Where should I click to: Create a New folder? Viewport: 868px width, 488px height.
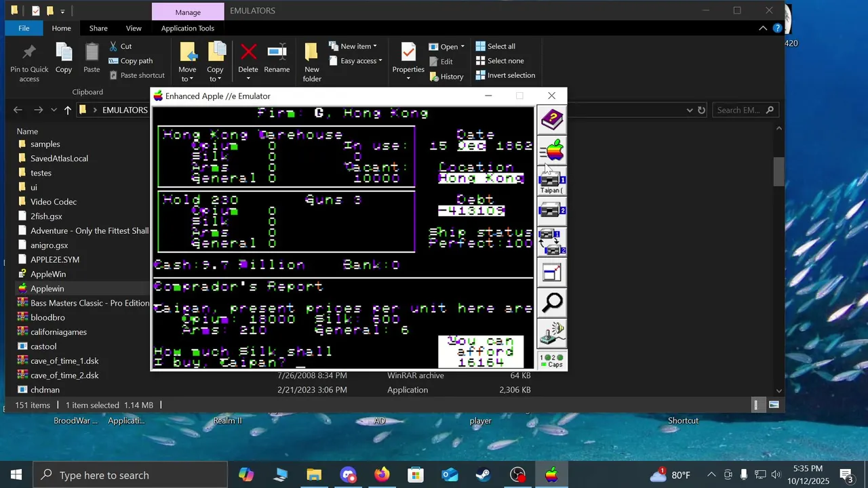[x=312, y=62]
